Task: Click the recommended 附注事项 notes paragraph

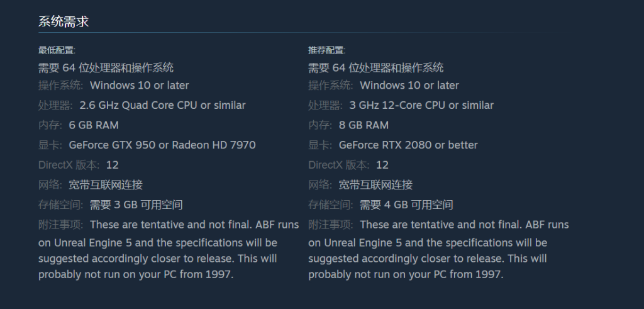Action: click(438, 249)
